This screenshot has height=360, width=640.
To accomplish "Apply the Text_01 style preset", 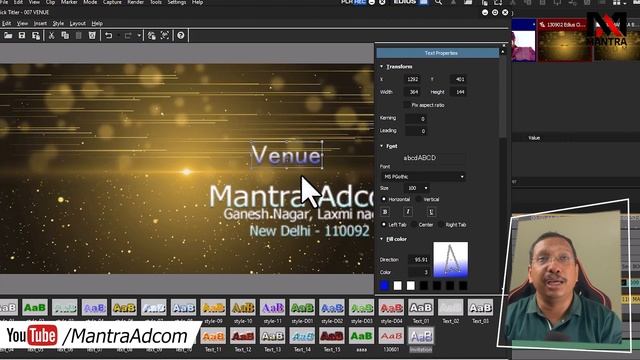I will click(421, 308).
